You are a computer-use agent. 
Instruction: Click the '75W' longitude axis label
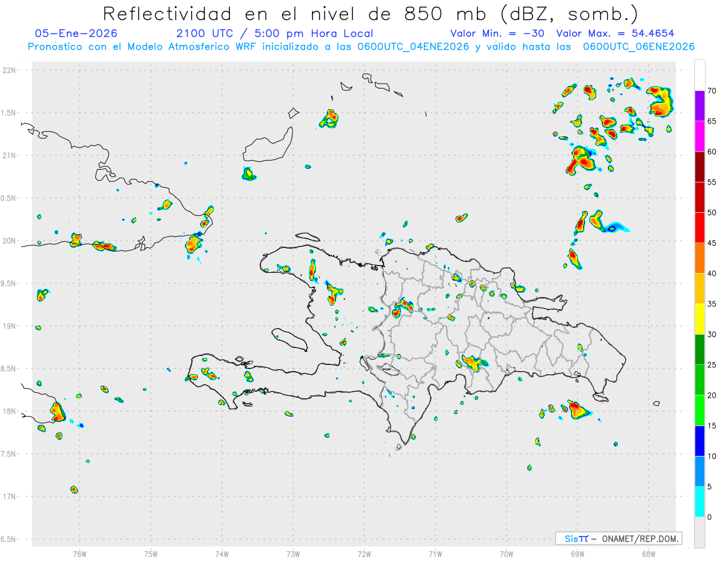(150, 554)
